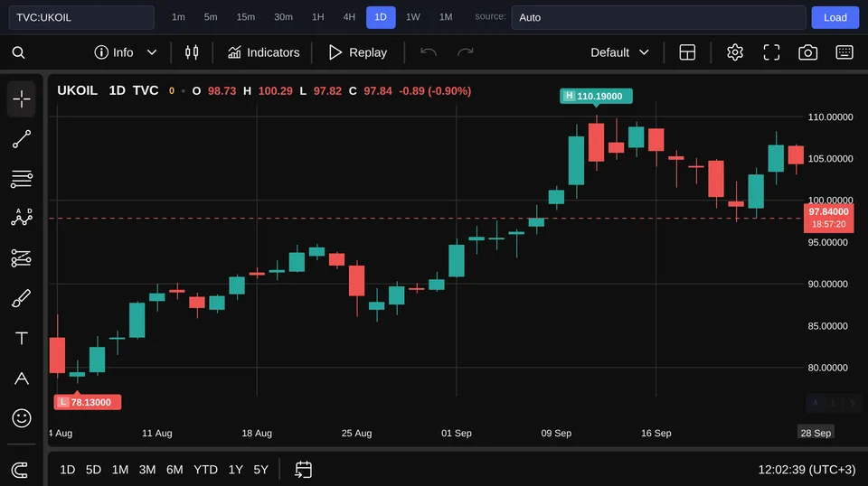Click the TVC:UKOIL symbol input

click(81, 17)
